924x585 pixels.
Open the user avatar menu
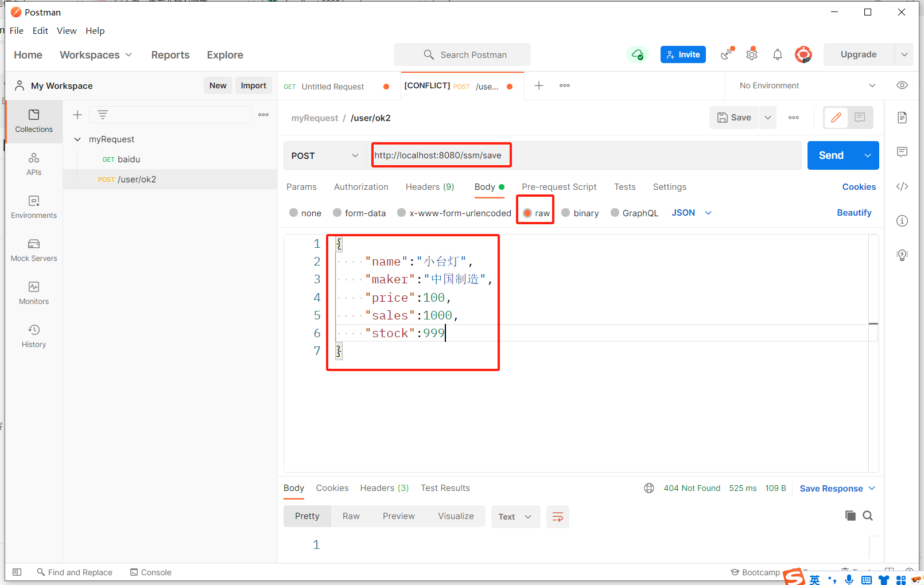point(803,54)
